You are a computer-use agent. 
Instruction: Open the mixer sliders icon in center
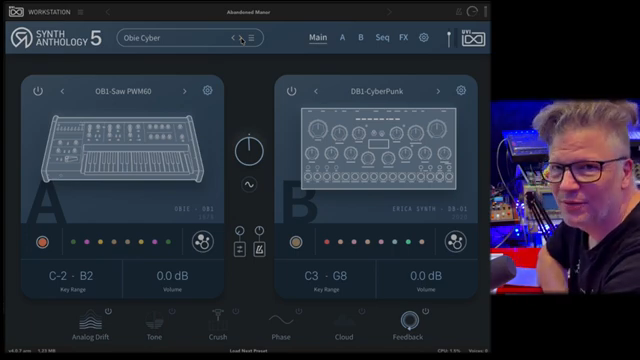pyautogui.click(x=240, y=249)
